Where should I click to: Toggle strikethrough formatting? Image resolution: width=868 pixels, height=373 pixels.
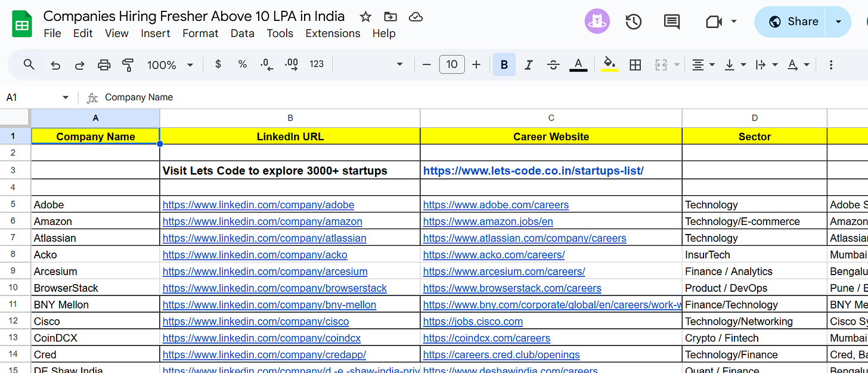coord(553,64)
